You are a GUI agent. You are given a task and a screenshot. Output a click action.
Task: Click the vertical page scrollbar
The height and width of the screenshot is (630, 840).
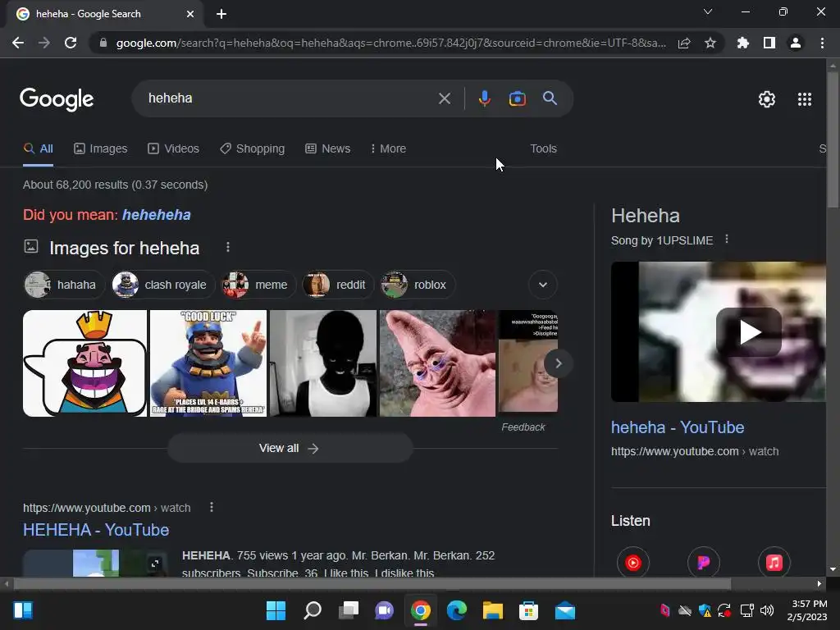pos(833,139)
